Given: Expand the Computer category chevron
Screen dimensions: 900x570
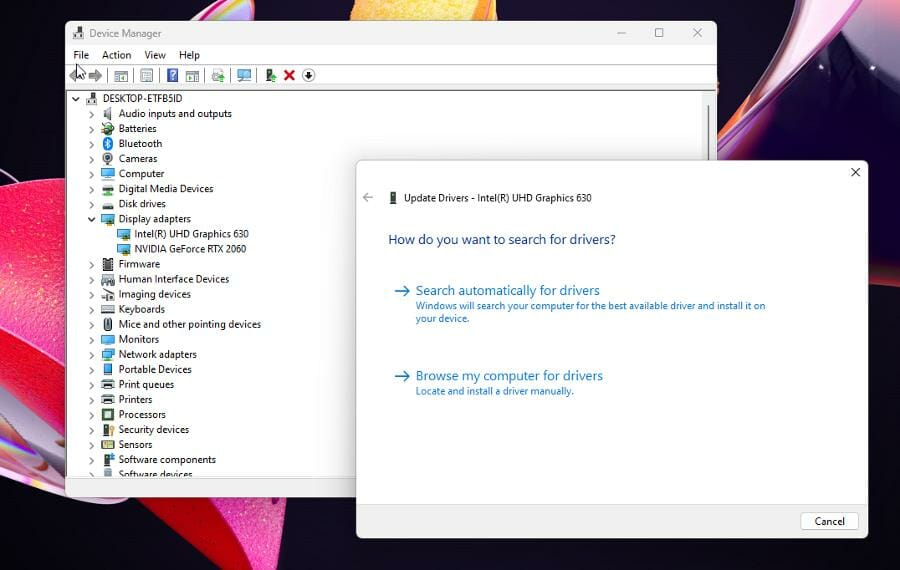Looking at the screenshot, I should [91, 174].
